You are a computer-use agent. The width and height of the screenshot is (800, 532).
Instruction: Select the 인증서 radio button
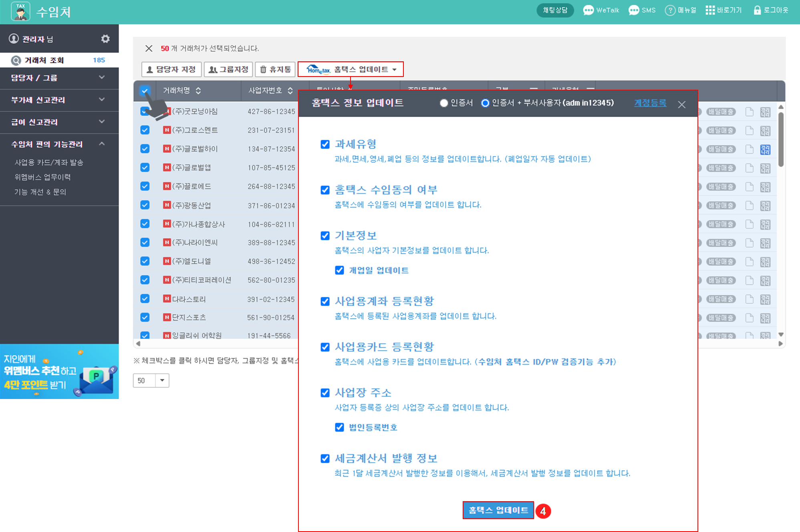coord(443,103)
